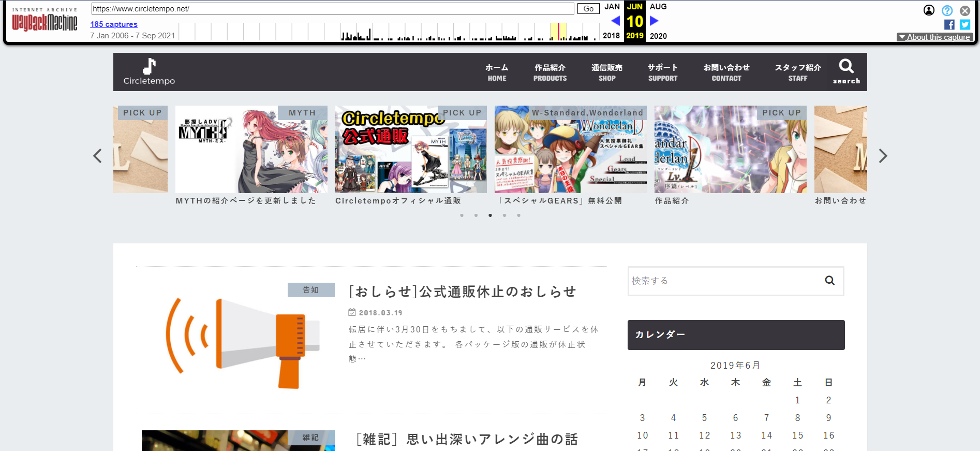The height and width of the screenshot is (451, 980).
Task: Slide carousel to the next item
Action: coord(883,156)
